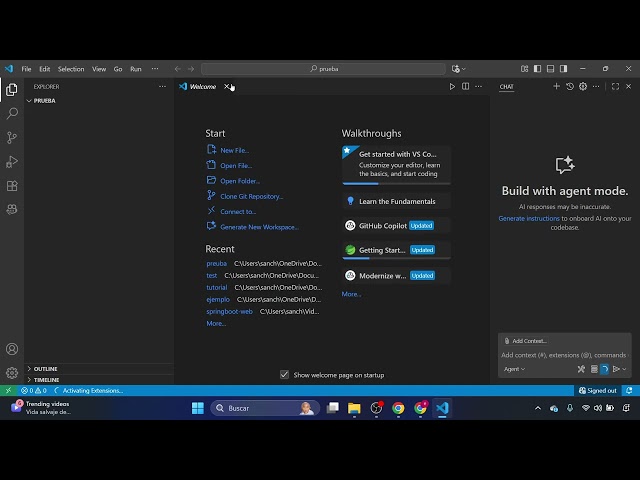Open the Go menu

118,69
